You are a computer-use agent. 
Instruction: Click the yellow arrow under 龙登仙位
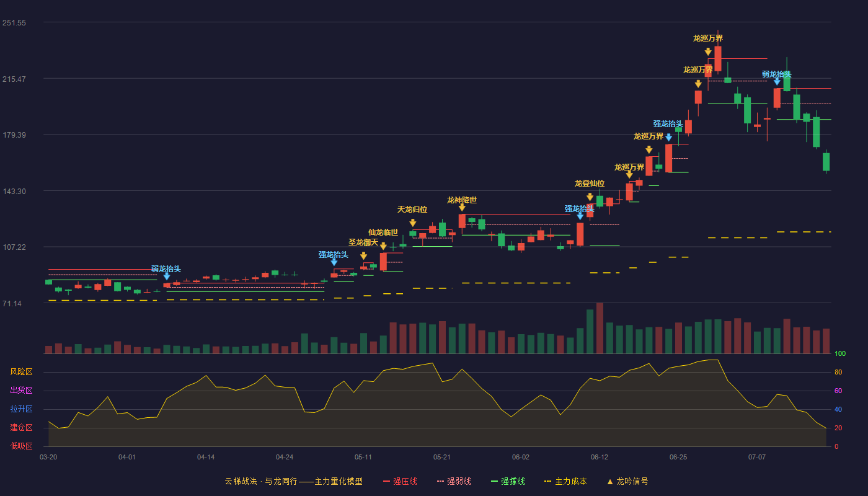[x=590, y=197]
